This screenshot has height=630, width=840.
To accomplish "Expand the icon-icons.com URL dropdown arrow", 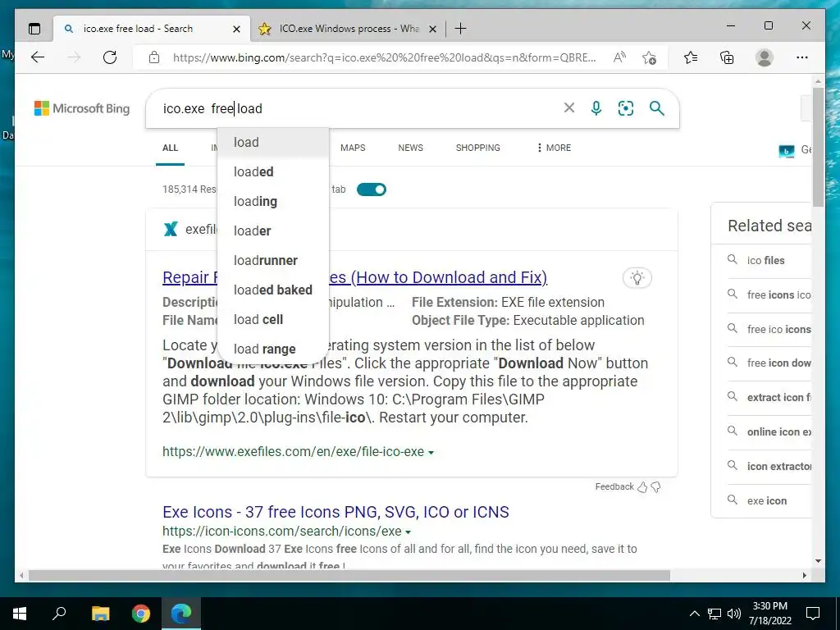I will pyautogui.click(x=409, y=532).
